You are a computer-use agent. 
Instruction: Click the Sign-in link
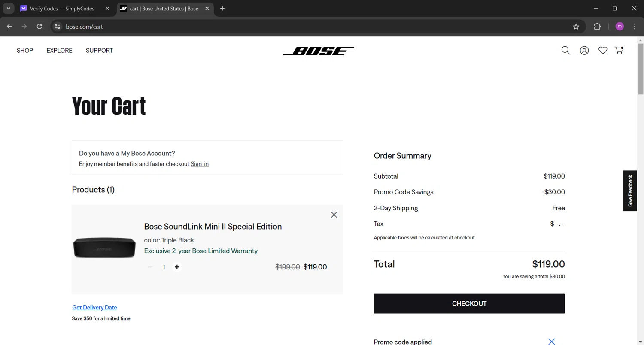point(200,164)
